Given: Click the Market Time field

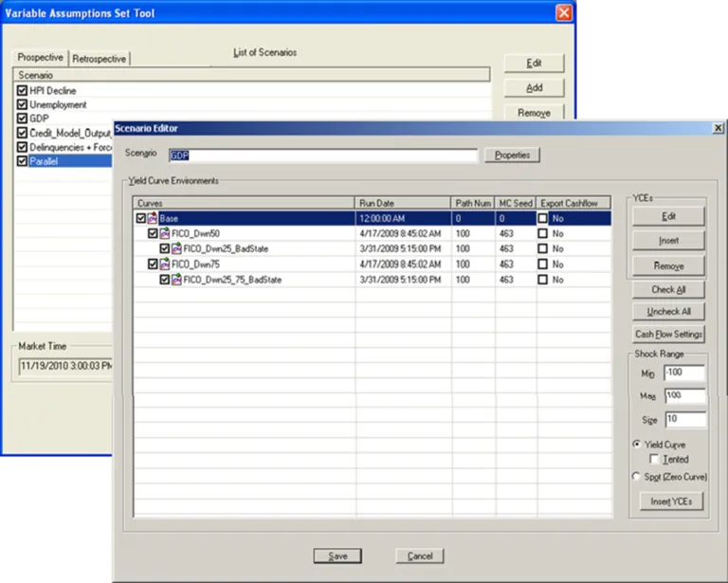Looking at the screenshot, I should 65,366.
